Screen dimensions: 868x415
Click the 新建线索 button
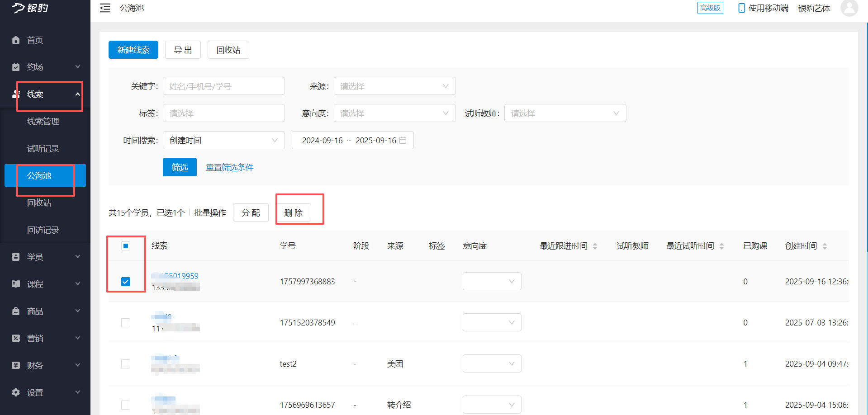click(133, 50)
